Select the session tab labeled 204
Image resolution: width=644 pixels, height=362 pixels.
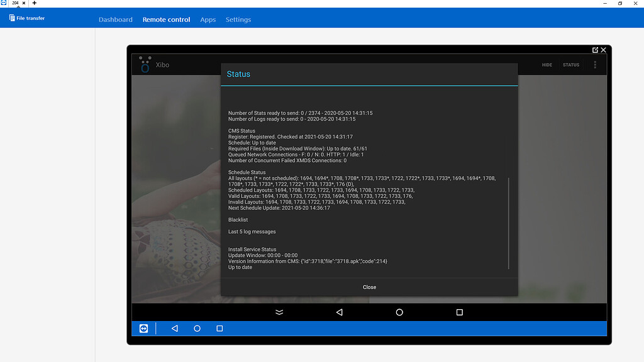click(14, 3)
